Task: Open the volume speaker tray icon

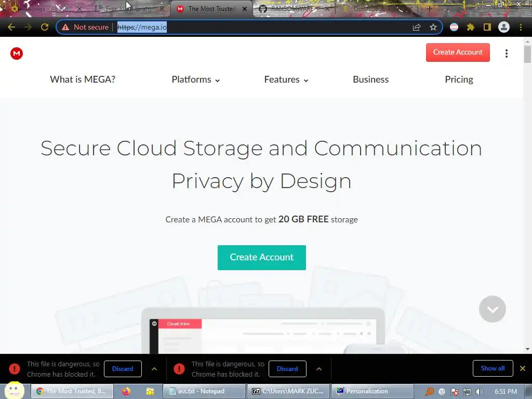Action: pyautogui.click(x=480, y=392)
